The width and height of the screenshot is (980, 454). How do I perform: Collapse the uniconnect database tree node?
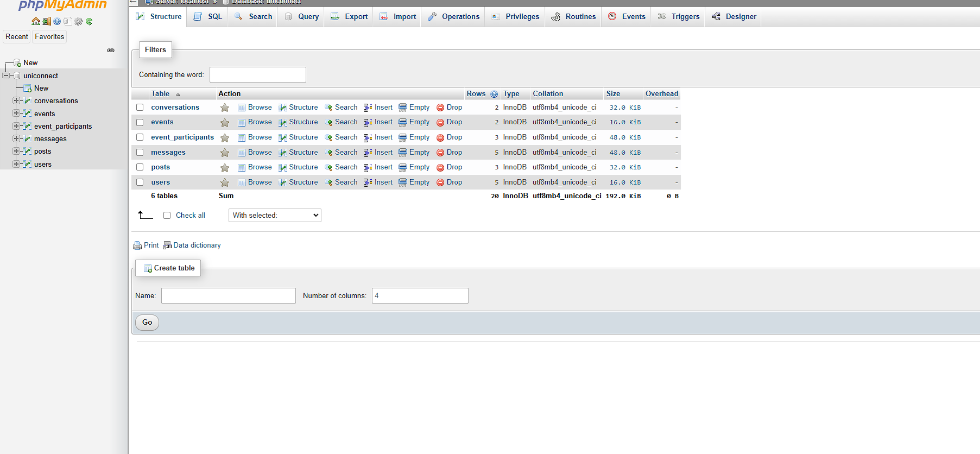[6, 75]
